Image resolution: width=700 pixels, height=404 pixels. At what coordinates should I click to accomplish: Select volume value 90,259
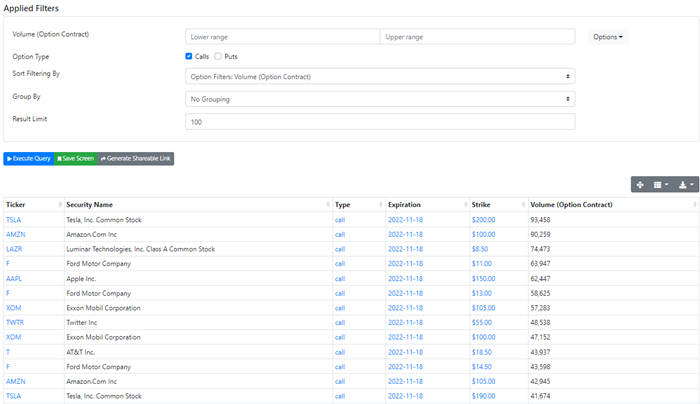[x=540, y=234]
